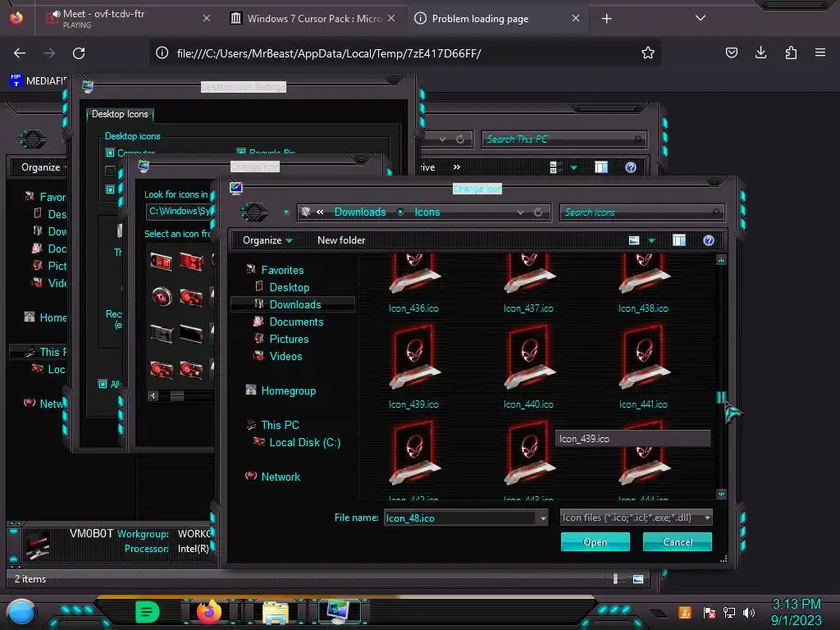Screen dimensions: 840x630
Task: Select Documents in the navigation tree
Action: [296, 322]
